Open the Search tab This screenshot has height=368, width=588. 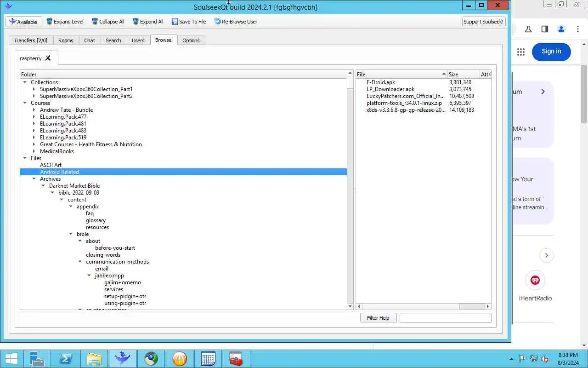(x=113, y=40)
